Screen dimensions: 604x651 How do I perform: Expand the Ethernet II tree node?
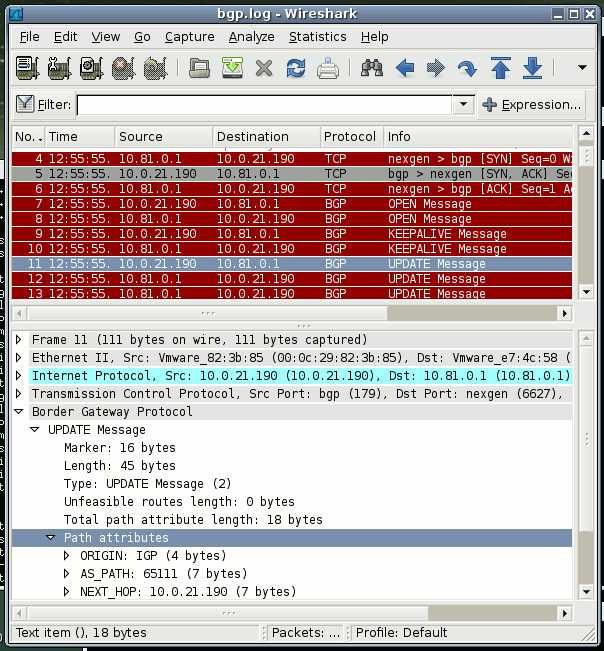[18, 357]
